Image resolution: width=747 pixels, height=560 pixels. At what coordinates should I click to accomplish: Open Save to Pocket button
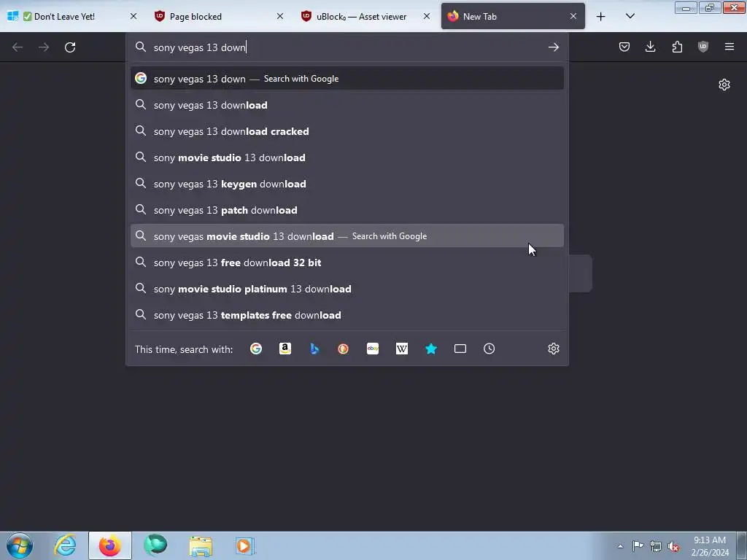tap(624, 47)
